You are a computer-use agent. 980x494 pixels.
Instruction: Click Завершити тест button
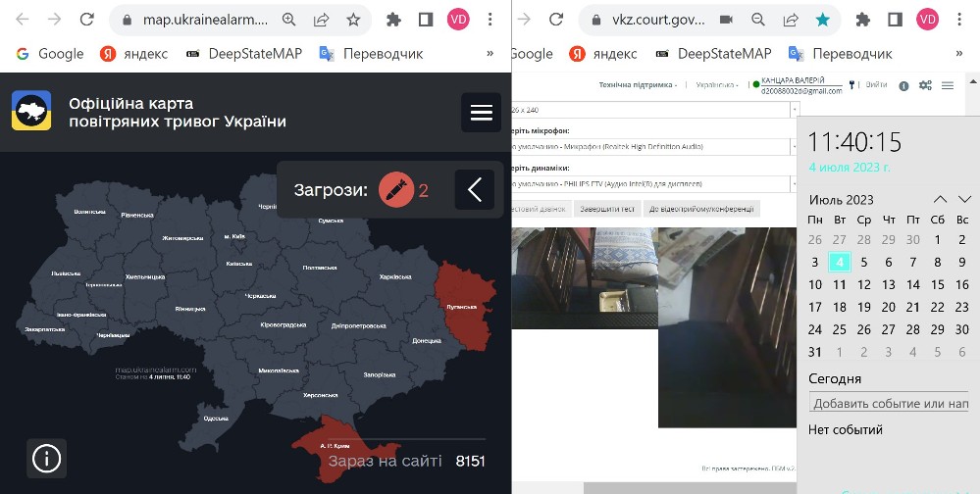607,209
